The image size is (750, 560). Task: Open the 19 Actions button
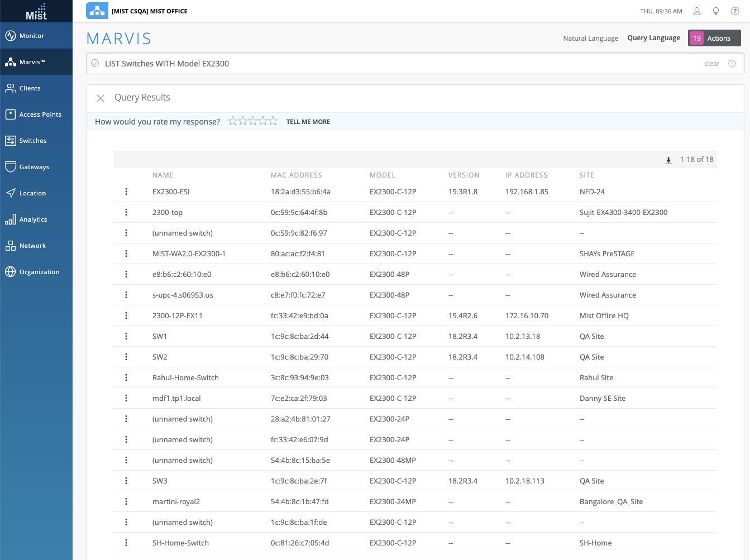714,38
